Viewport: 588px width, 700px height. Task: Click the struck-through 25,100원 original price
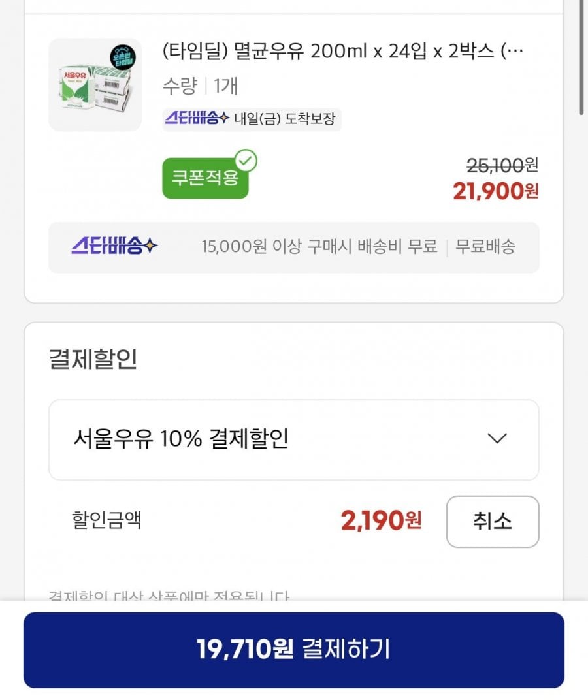[x=502, y=165]
